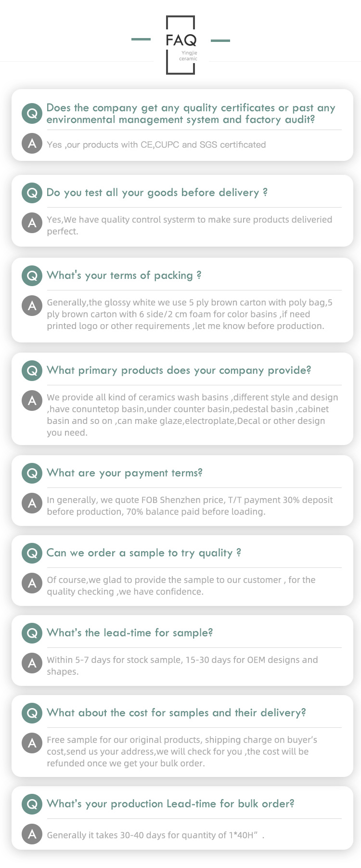This screenshot has width=361, height=868.
Task: Click the "Yingjie ceramic" brand text
Action: 189,56
